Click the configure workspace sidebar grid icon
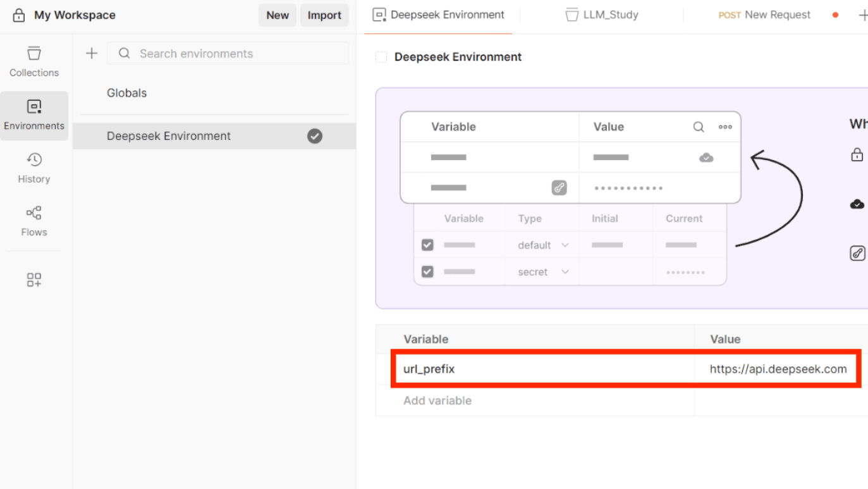The width and height of the screenshot is (868, 489). [x=34, y=280]
